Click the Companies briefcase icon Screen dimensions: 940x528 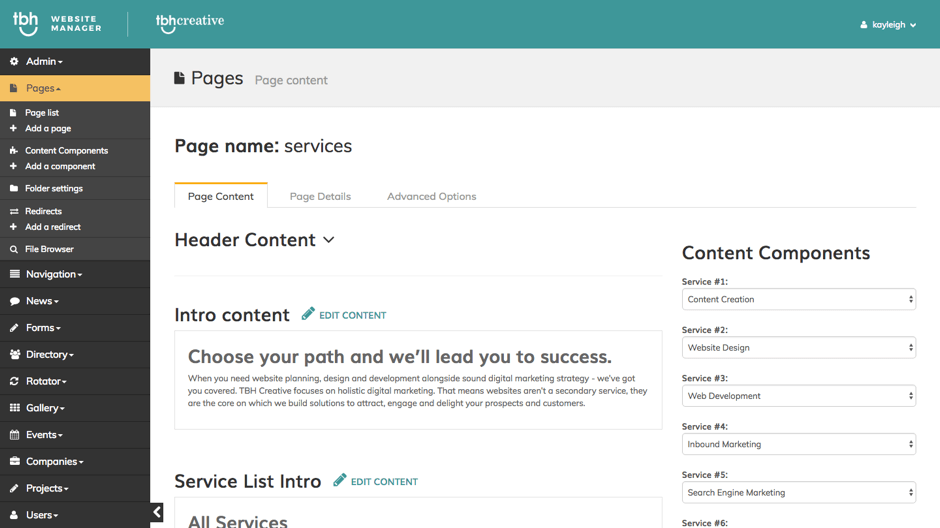(14, 461)
